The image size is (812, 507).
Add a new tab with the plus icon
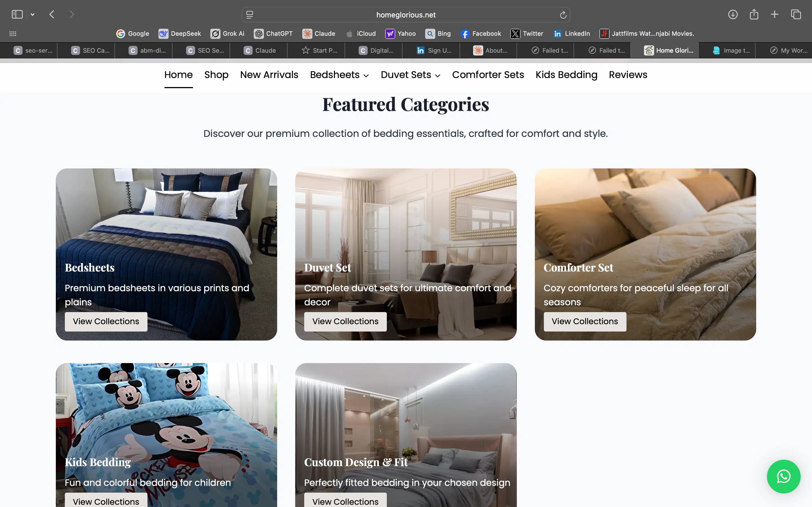[x=775, y=14]
